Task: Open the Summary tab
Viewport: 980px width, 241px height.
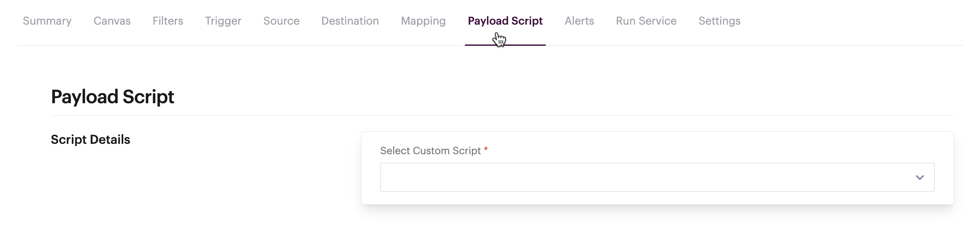Action: point(47,21)
